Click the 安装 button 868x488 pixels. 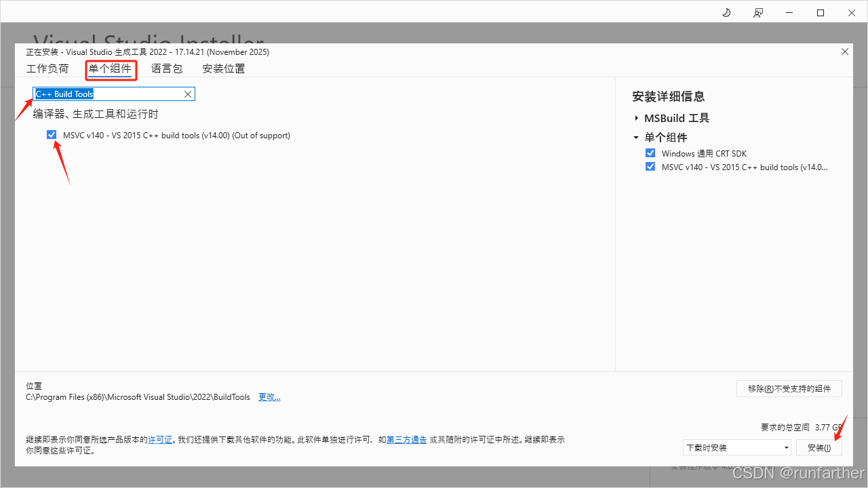point(819,447)
